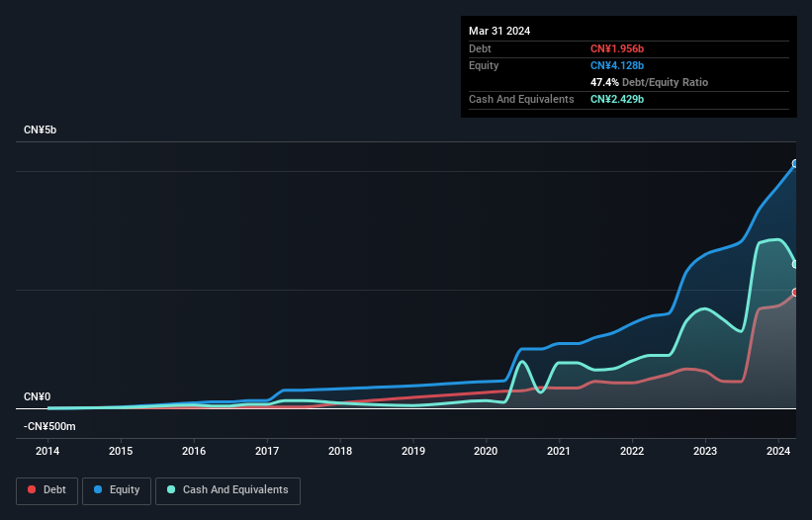812x520 pixels.
Task: Click the 2023 x-axis label
Action: [705, 451]
